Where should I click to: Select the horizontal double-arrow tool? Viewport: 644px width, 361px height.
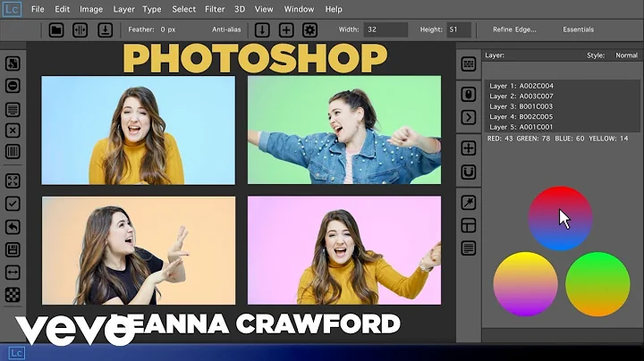(13, 272)
